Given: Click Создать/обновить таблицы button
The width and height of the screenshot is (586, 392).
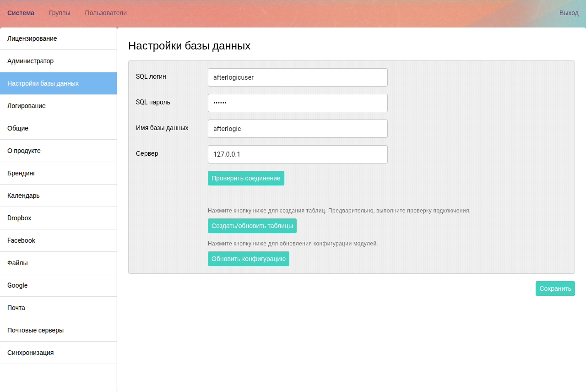Looking at the screenshot, I should [252, 226].
